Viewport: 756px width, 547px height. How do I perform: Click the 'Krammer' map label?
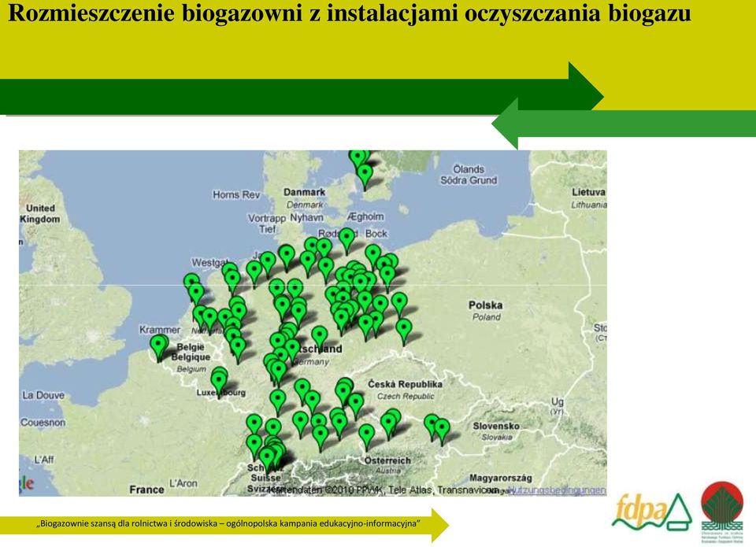click(160, 330)
